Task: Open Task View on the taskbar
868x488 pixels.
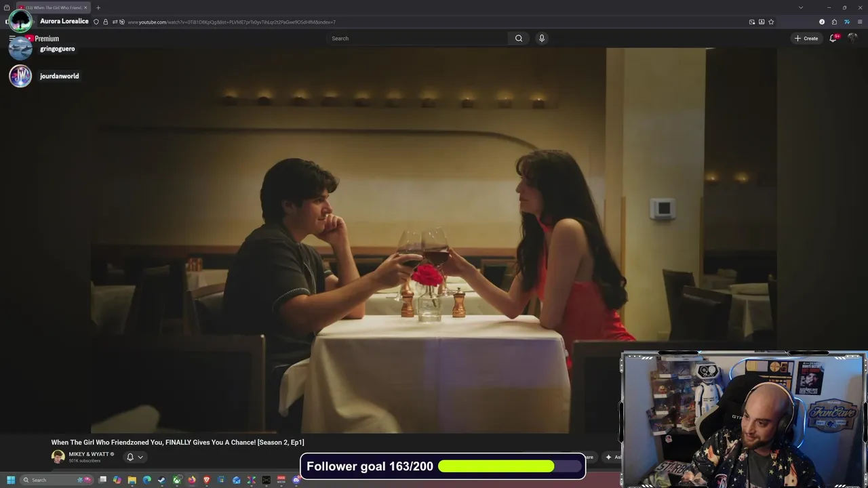Action: [x=102, y=480]
